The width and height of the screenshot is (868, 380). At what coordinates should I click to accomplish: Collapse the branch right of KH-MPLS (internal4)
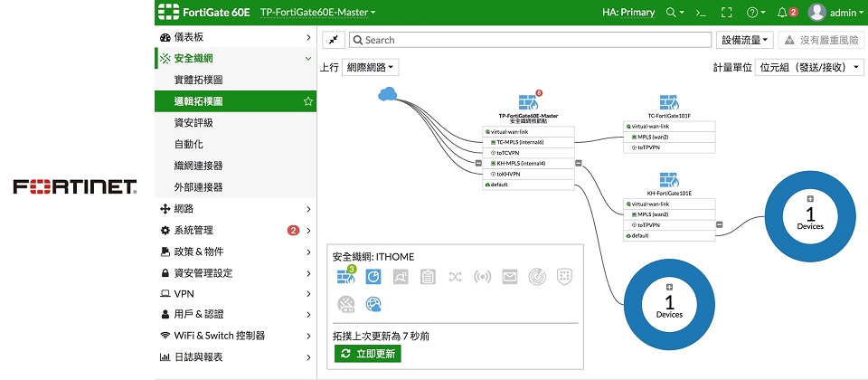578,163
